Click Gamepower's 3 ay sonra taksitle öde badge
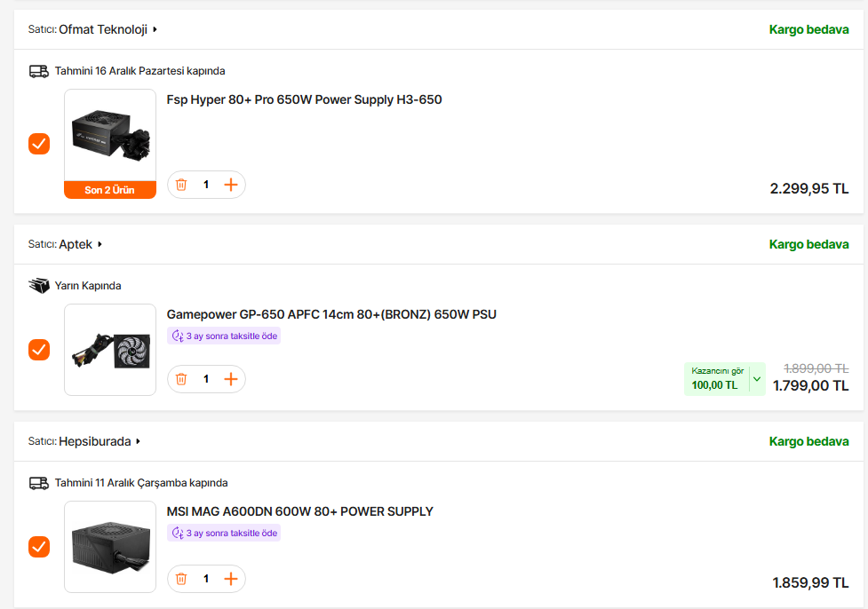Image resolution: width=868 pixels, height=609 pixels. point(224,336)
